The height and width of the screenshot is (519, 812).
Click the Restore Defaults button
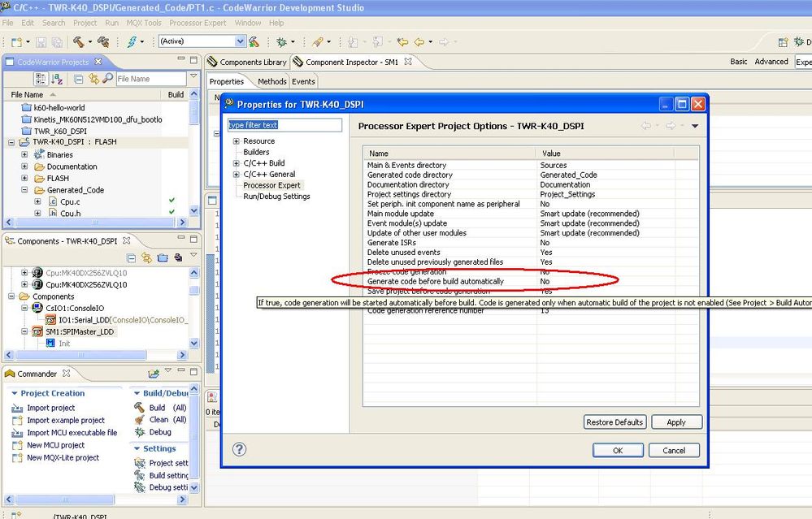click(x=614, y=422)
